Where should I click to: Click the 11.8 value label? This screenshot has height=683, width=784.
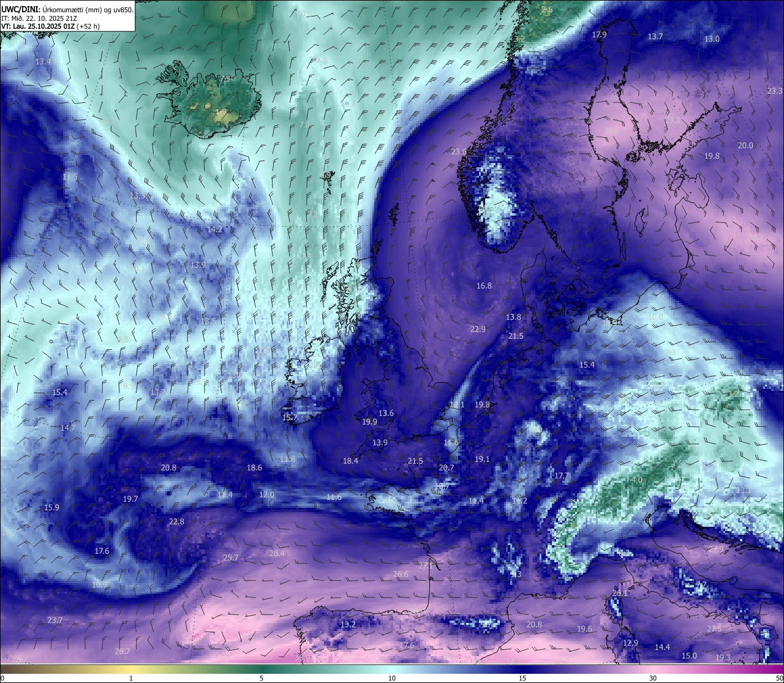click(x=287, y=459)
